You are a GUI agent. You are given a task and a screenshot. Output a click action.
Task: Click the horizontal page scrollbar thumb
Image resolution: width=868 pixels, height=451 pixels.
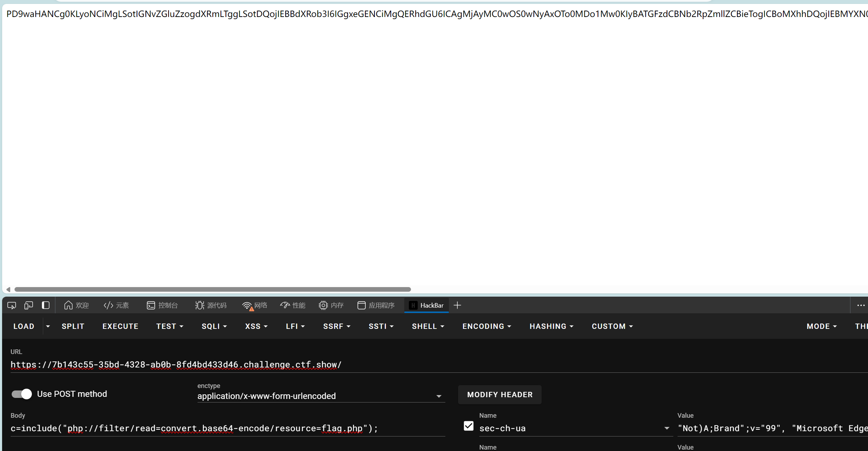pyautogui.click(x=212, y=289)
